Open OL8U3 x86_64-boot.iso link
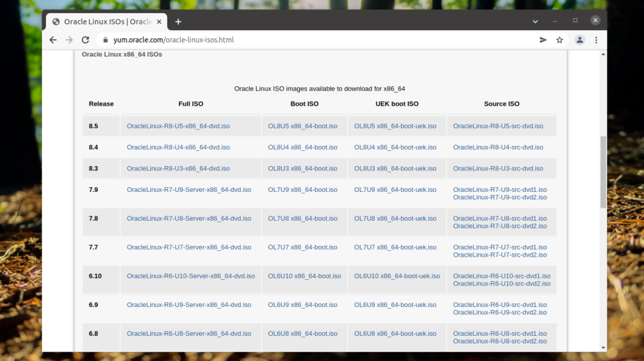This screenshot has width=644, height=361. [x=303, y=169]
